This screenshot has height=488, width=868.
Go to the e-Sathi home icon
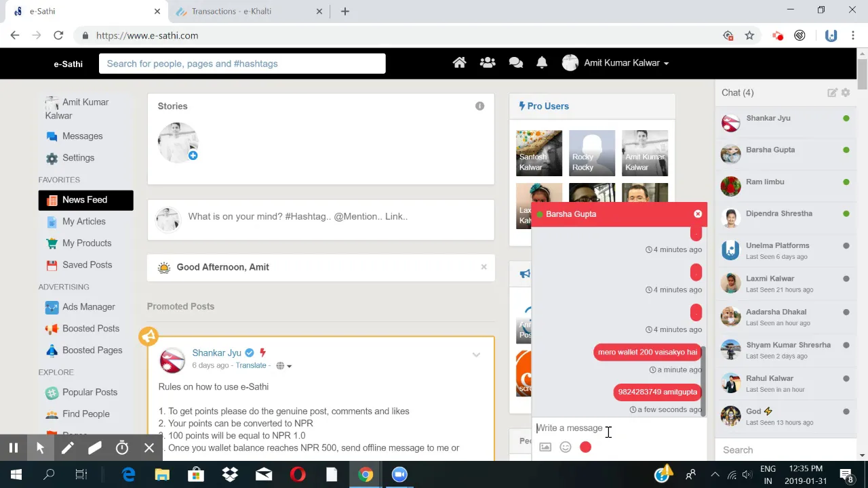tap(459, 63)
